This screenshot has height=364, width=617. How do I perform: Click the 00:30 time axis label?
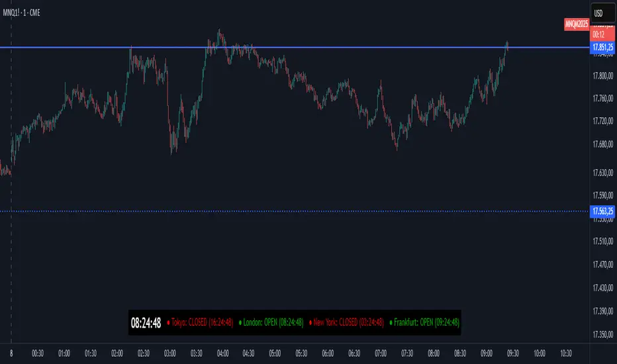(38, 353)
